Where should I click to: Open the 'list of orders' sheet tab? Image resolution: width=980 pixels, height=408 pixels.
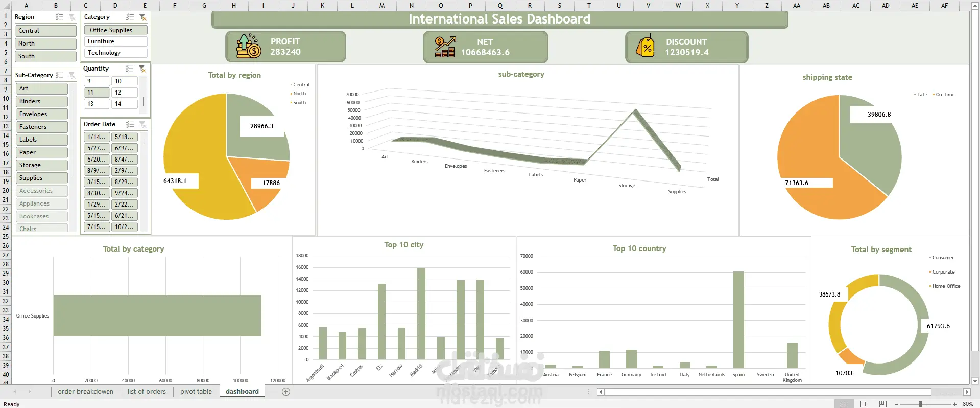147,392
